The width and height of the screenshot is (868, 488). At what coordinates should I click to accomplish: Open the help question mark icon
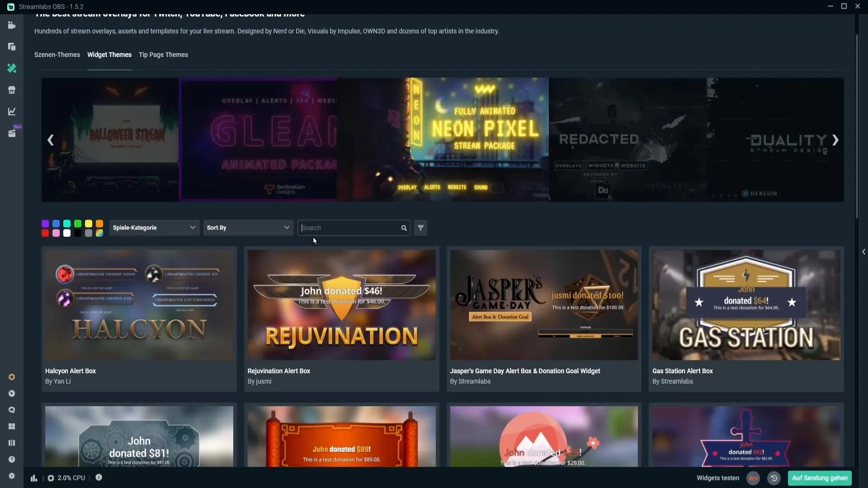point(12,460)
